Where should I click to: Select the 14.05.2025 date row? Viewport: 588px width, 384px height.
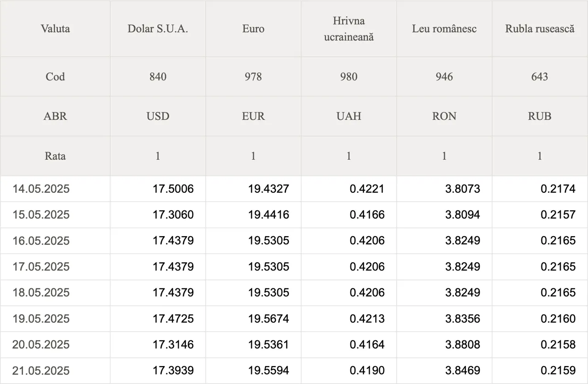click(294, 189)
